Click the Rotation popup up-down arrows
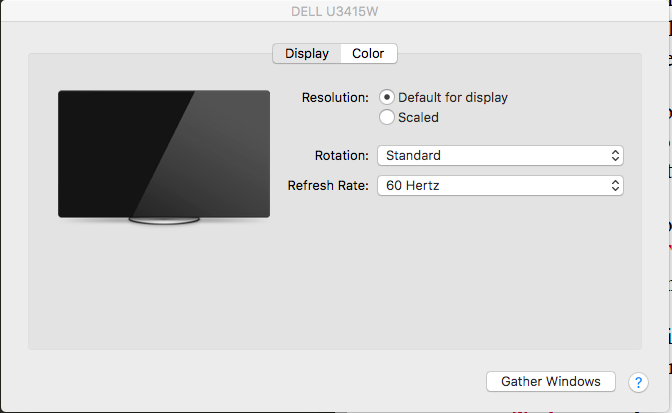672x413 pixels. (615, 156)
